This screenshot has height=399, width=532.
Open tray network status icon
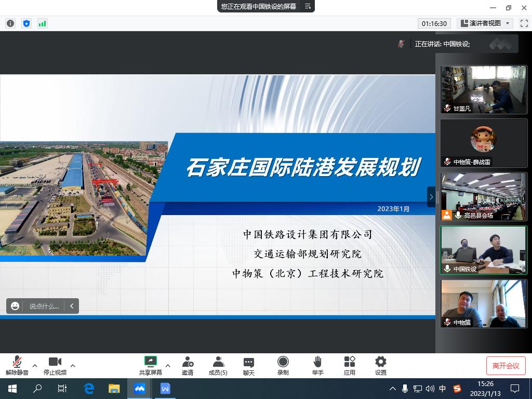coord(418,389)
